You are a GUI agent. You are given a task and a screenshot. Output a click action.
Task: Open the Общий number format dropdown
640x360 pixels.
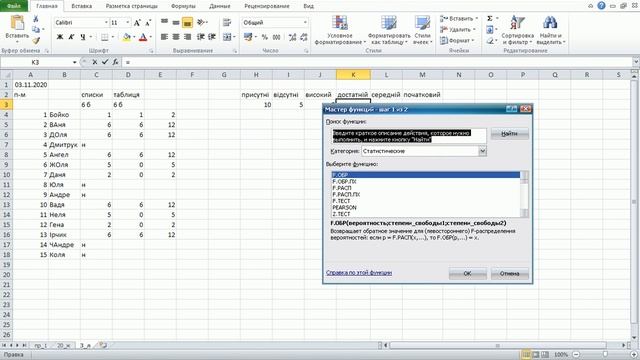[x=305, y=22]
